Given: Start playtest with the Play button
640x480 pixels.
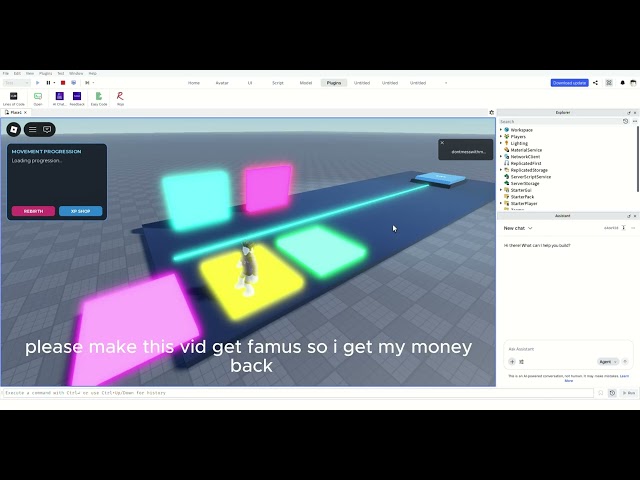Looking at the screenshot, I should (38, 83).
